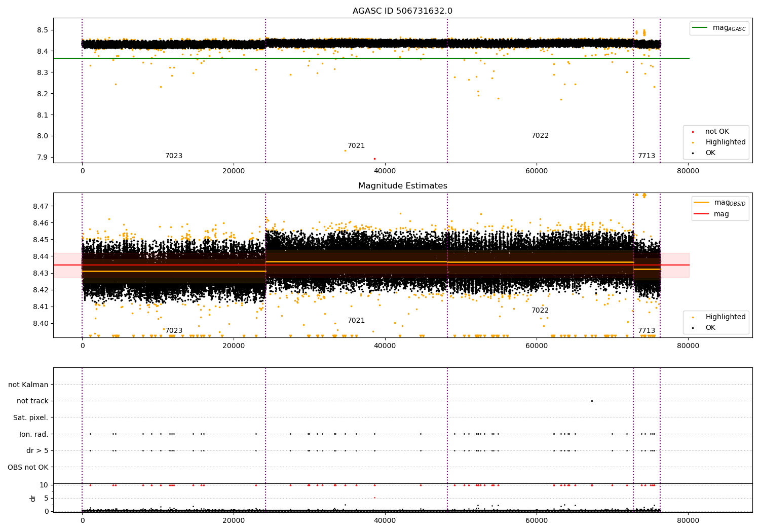Click the '7022' obsid label in top plot
Image resolution: width=760 pixels, height=532 pixels.
[540, 136]
